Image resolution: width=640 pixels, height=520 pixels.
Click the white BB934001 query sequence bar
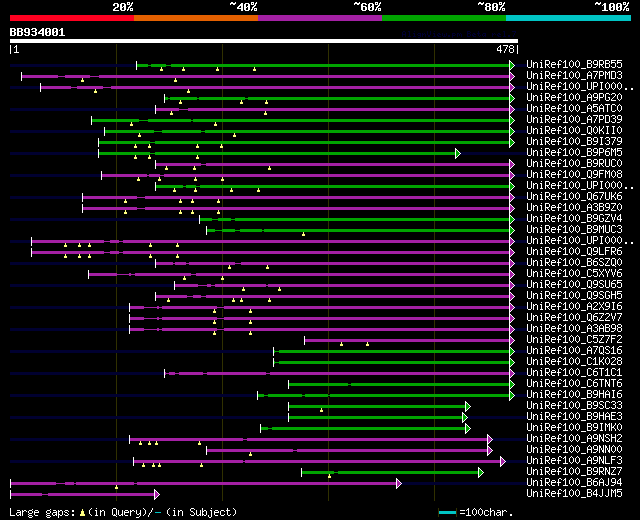click(x=264, y=41)
